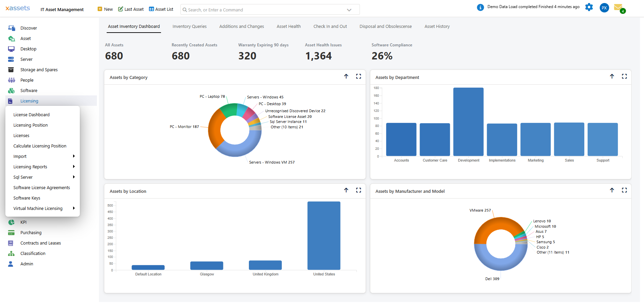This screenshot has height=306, width=644.
Task: Open the Inventory Queries tab
Action: pyautogui.click(x=190, y=27)
